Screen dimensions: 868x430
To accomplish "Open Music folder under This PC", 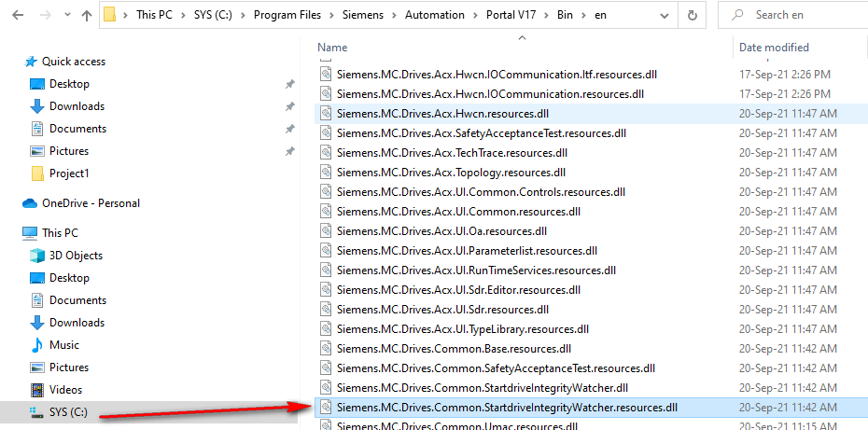I will coord(64,345).
